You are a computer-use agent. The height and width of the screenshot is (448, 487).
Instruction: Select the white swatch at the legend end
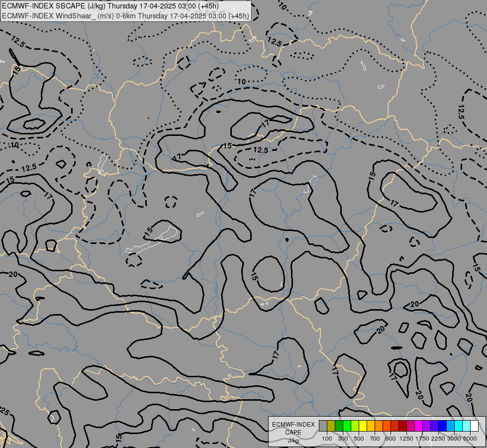pos(474,426)
